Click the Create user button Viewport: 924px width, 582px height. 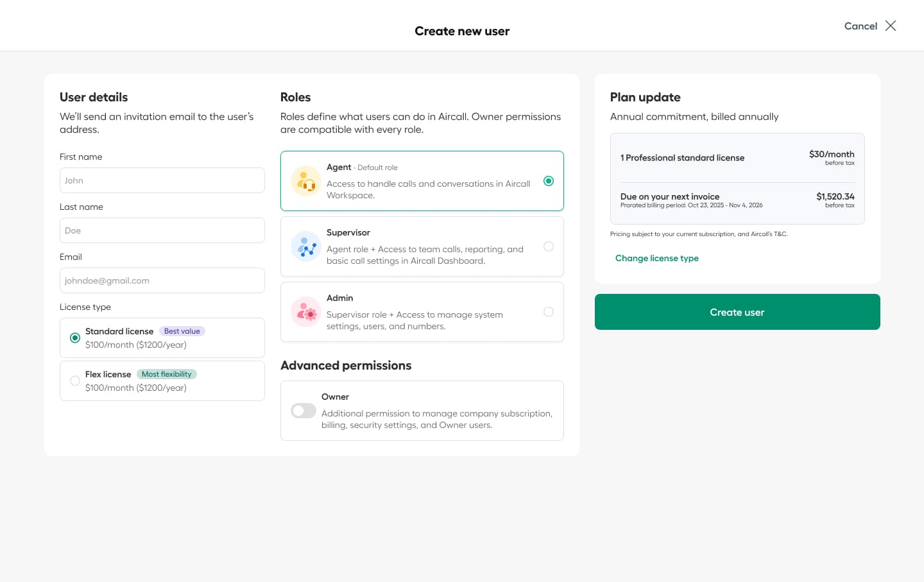coord(737,312)
